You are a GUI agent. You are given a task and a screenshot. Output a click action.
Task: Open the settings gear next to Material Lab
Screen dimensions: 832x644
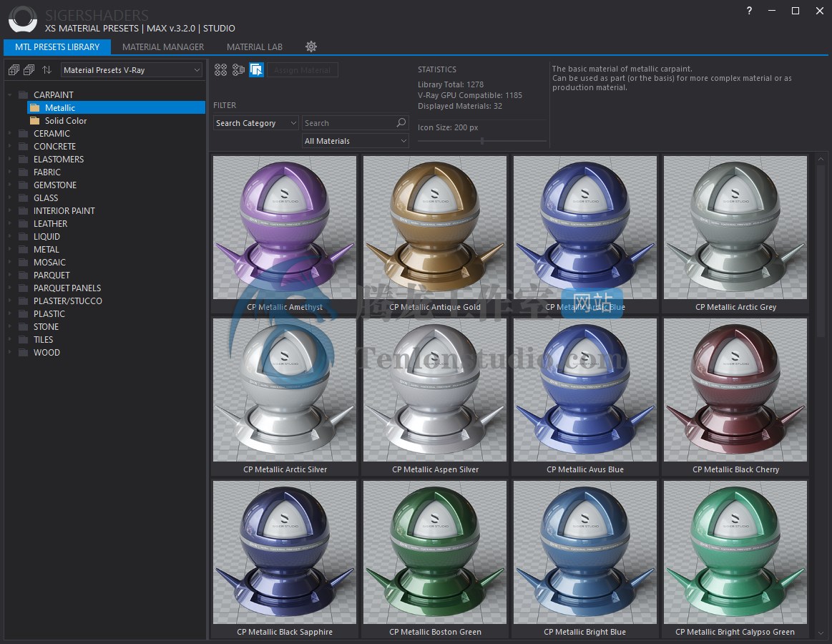(311, 47)
